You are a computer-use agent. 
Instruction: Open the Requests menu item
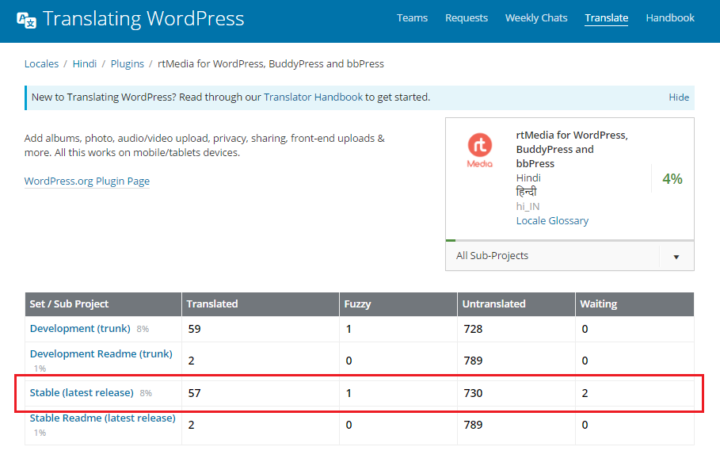466,18
